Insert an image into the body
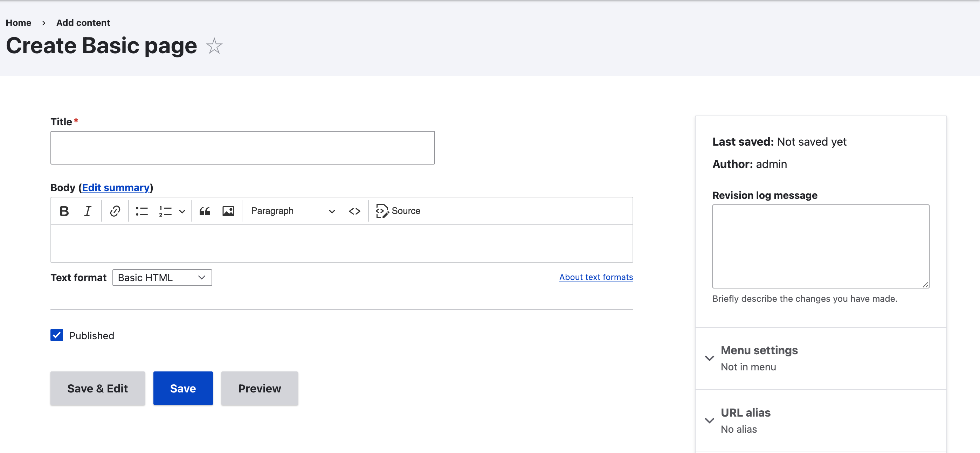The image size is (980, 453). tap(228, 211)
